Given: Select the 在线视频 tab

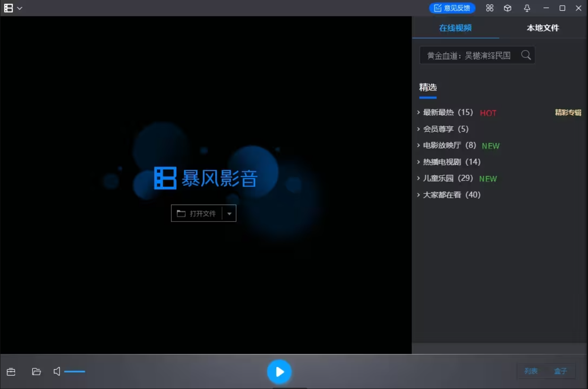Looking at the screenshot, I should (x=455, y=28).
